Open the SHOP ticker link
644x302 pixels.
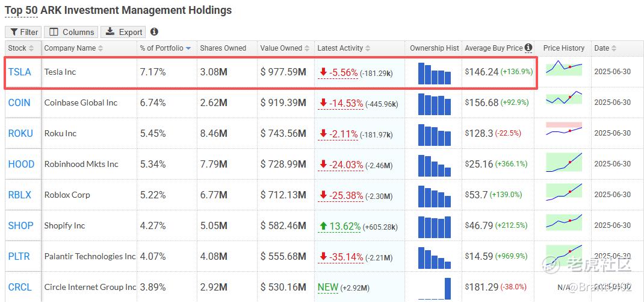tap(21, 225)
